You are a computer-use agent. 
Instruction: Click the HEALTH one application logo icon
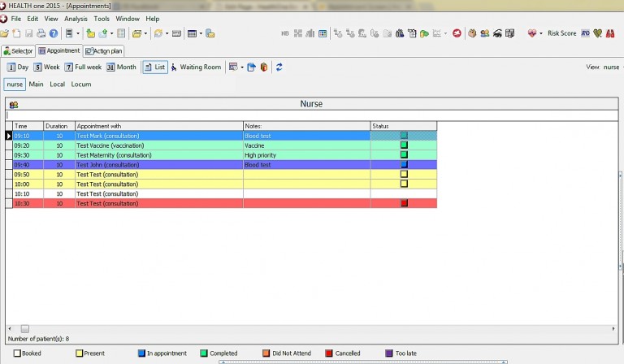coord(3,19)
